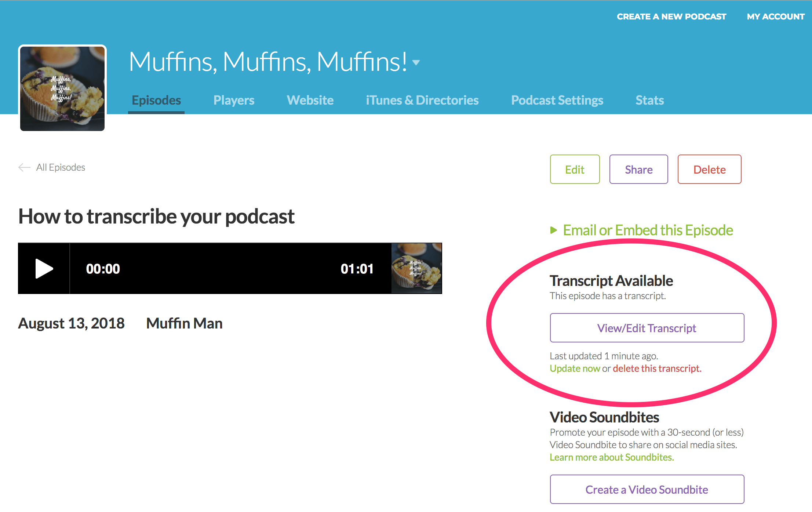Image resolution: width=812 pixels, height=512 pixels.
Task: Open Learn more about Soundbites link
Action: (612, 457)
